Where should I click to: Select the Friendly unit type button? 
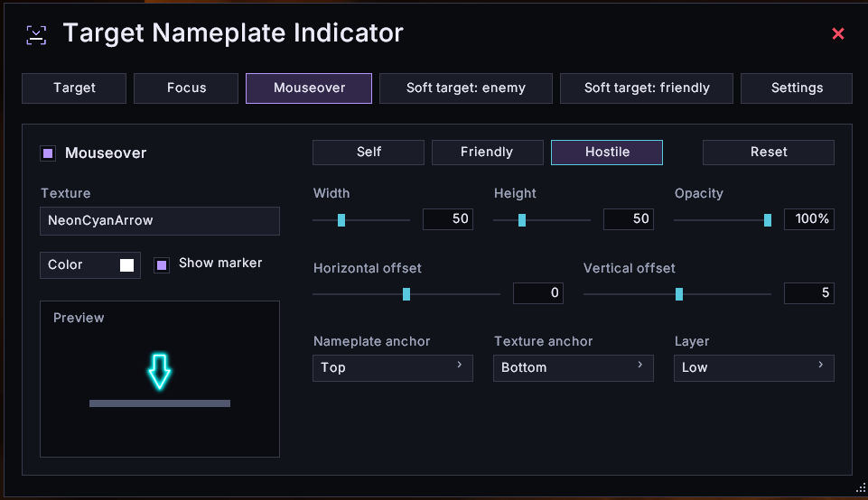point(487,153)
